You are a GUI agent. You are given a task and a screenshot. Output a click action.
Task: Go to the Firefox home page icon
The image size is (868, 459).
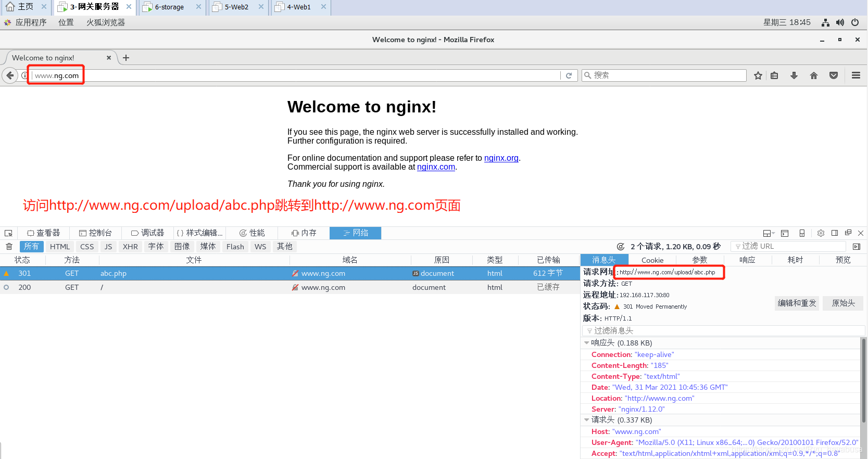pos(814,75)
